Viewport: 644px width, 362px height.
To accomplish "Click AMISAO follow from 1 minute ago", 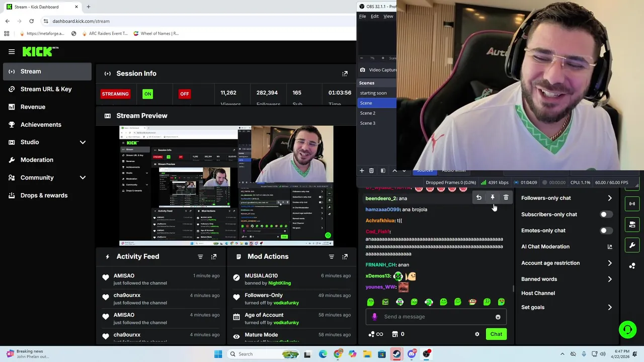I will pos(161,279).
